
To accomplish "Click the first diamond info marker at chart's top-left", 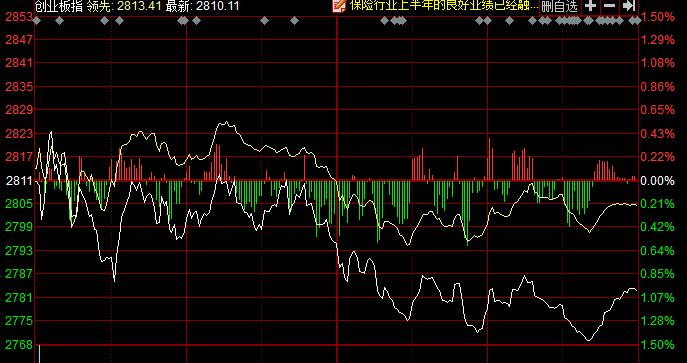I will coord(37,20).
